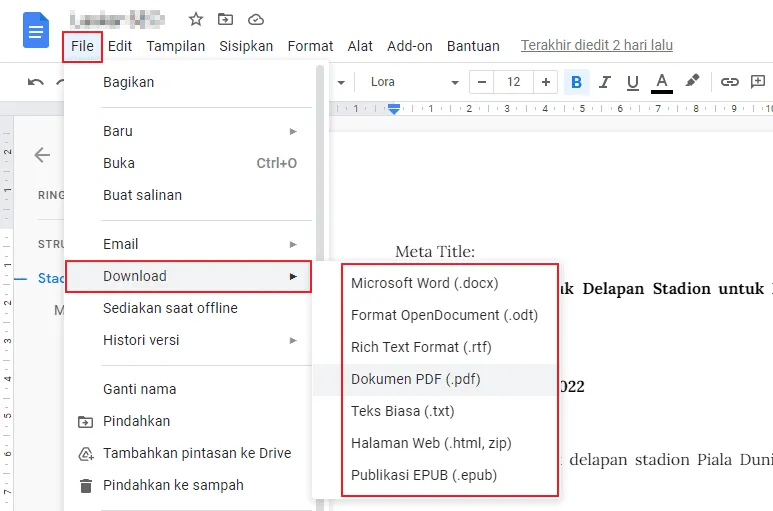Open the Format menu
773x511 pixels.
coord(310,46)
